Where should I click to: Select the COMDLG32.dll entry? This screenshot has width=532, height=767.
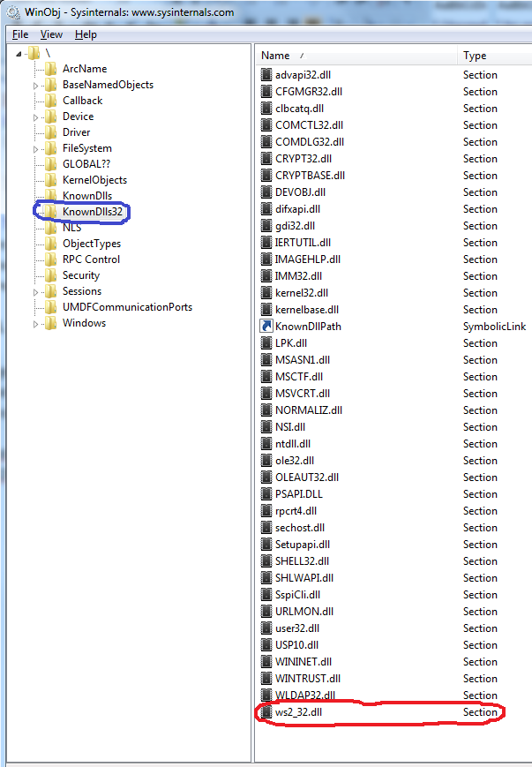click(310, 142)
